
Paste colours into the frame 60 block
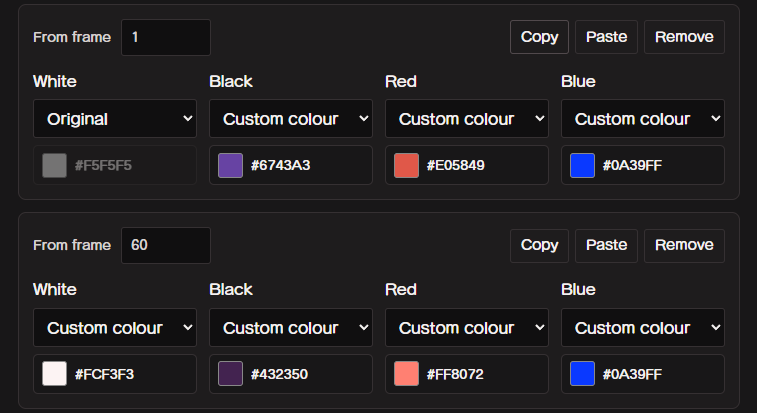(606, 245)
